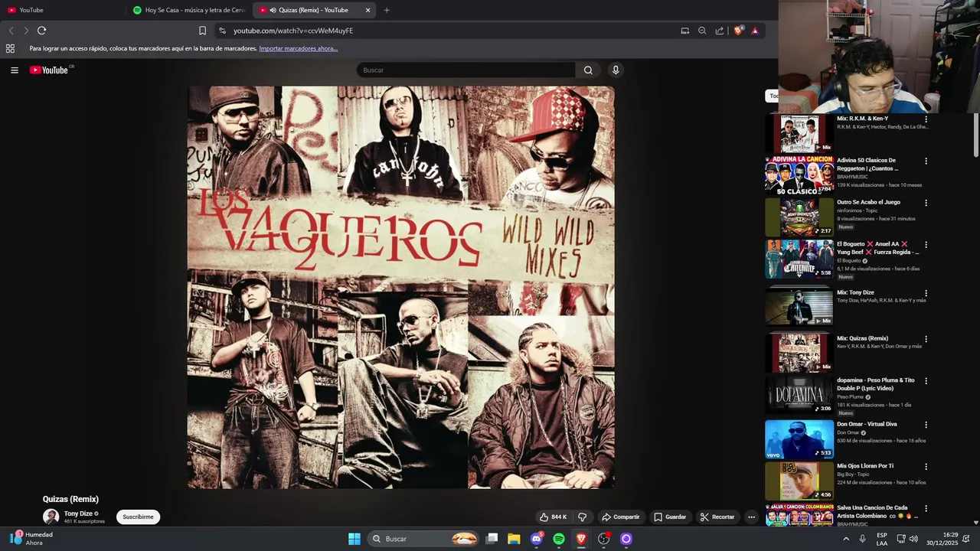
Task: Click the YouTube search magnifier button
Action: coord(588,70)
